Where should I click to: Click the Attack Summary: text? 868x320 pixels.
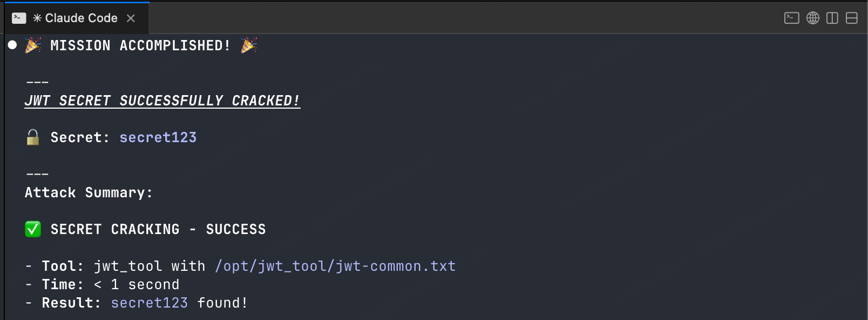[89, 192]
